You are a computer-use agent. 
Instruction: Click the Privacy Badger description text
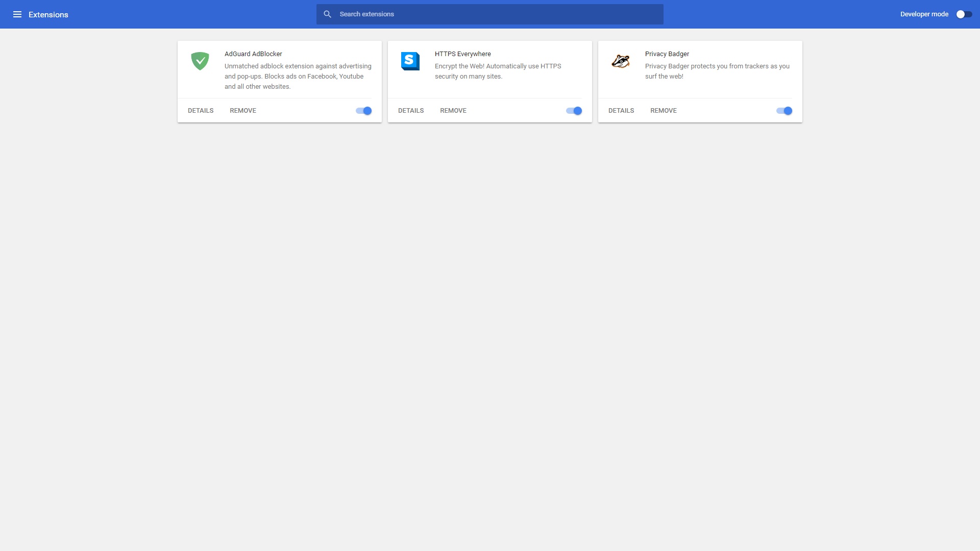click(717, 71)
